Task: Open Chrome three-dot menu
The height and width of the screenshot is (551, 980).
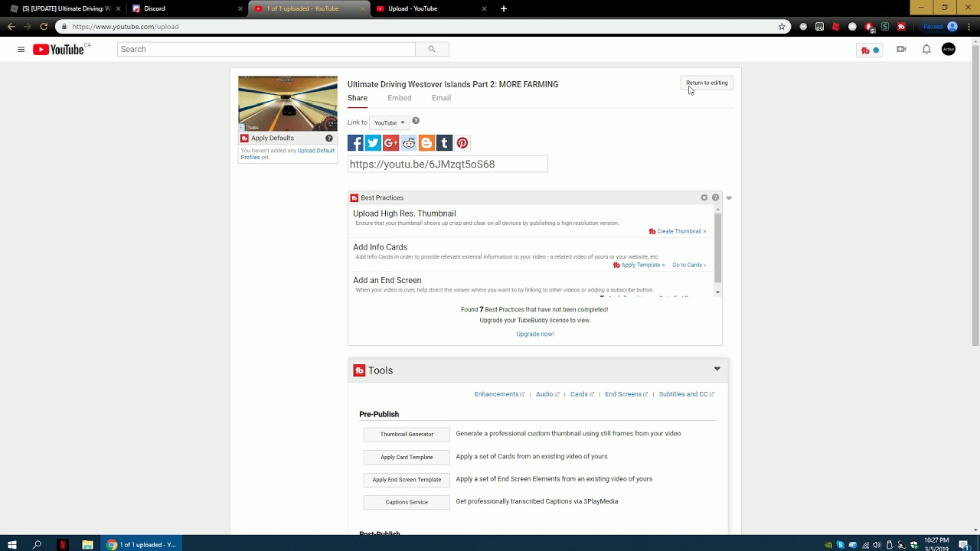Action: click(x=969, y=26)
